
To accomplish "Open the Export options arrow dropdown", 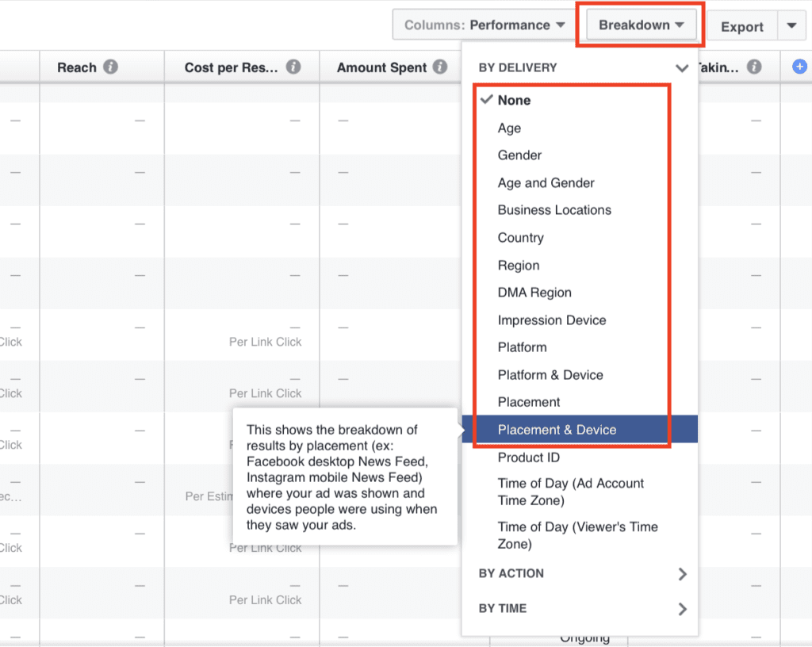I will point(792,25).
